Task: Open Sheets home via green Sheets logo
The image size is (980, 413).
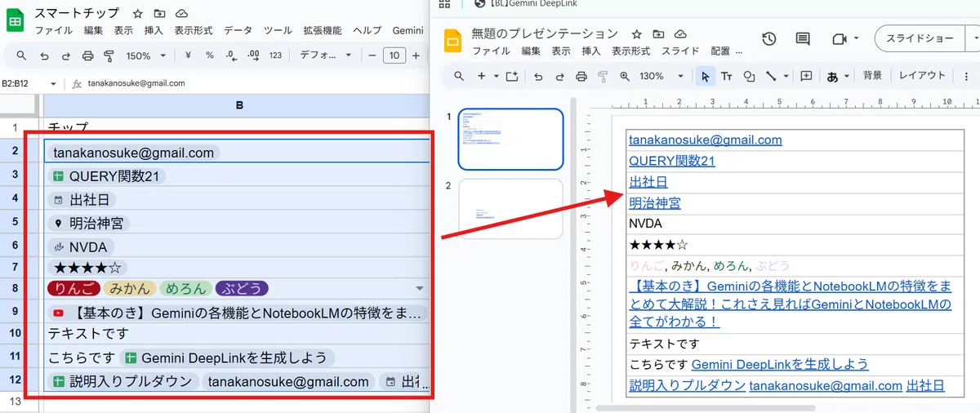Action: click(x=16, y=21)
